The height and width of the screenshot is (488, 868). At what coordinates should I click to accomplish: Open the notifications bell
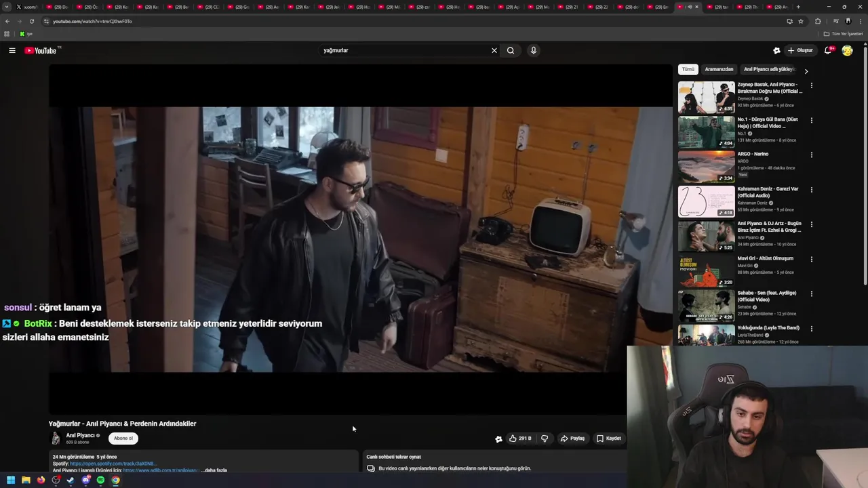828,50
